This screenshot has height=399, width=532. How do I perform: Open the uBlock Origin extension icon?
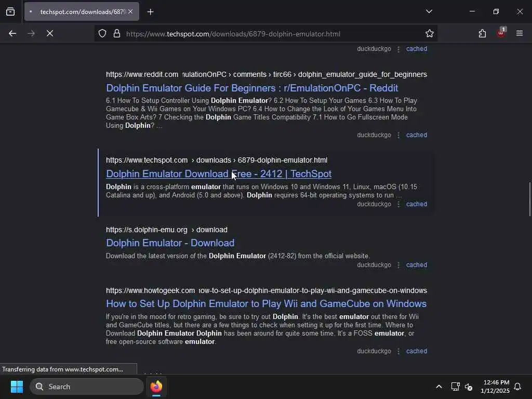(x=501, y=33)
